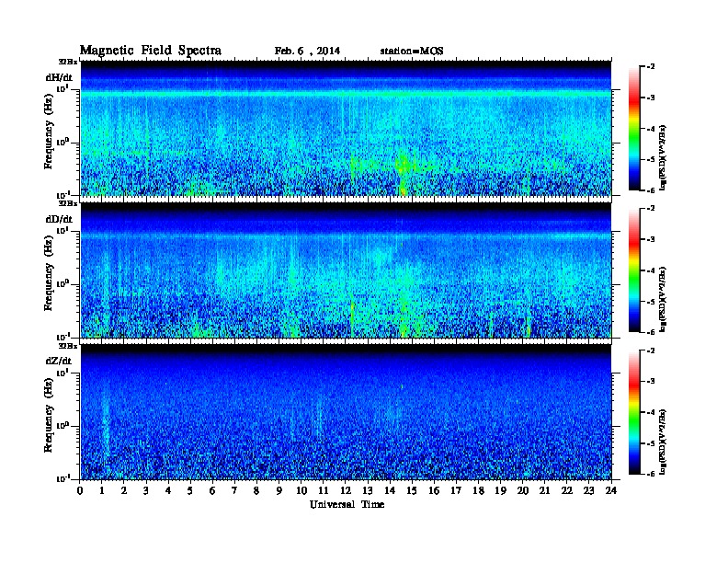This screenshot has width=728, height=563.
Task: Click the dH/dt panel color bar
Action: 634,129
